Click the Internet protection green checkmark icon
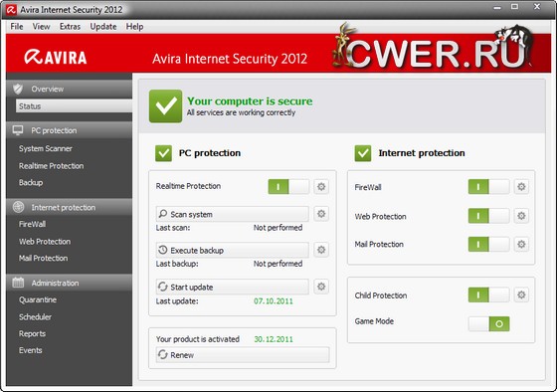Screen dimensions: 557x392 (x=363, y=153)
